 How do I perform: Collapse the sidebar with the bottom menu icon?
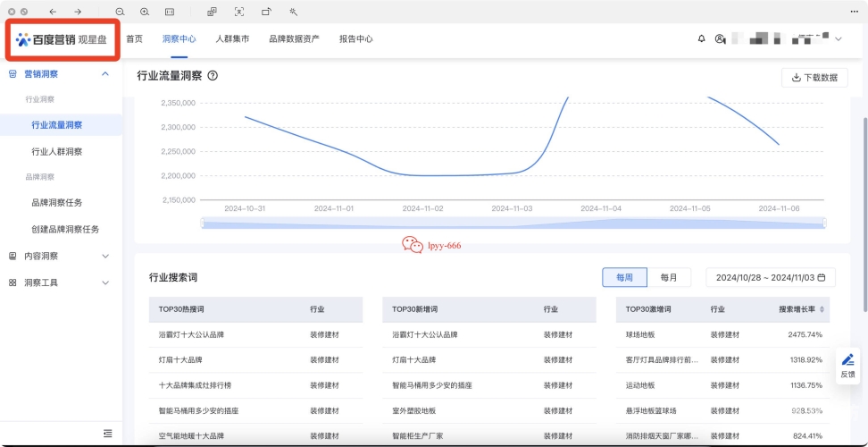(x=107, y=434)
